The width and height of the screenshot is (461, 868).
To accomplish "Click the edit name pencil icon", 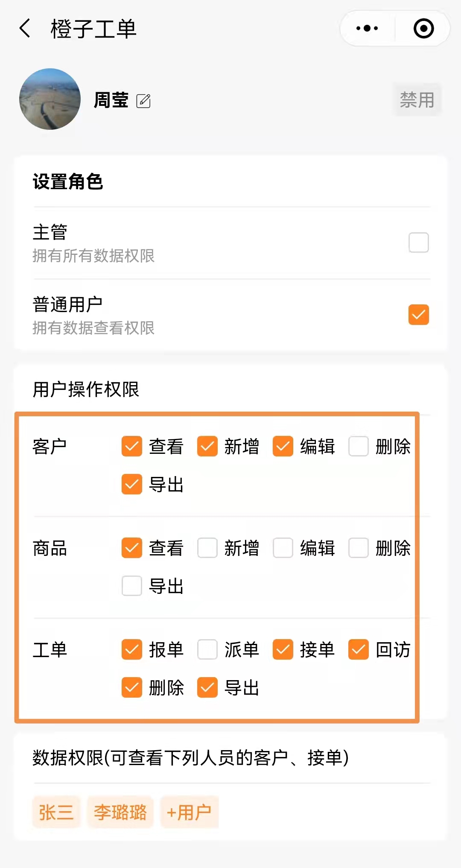I will coord(143,101).
